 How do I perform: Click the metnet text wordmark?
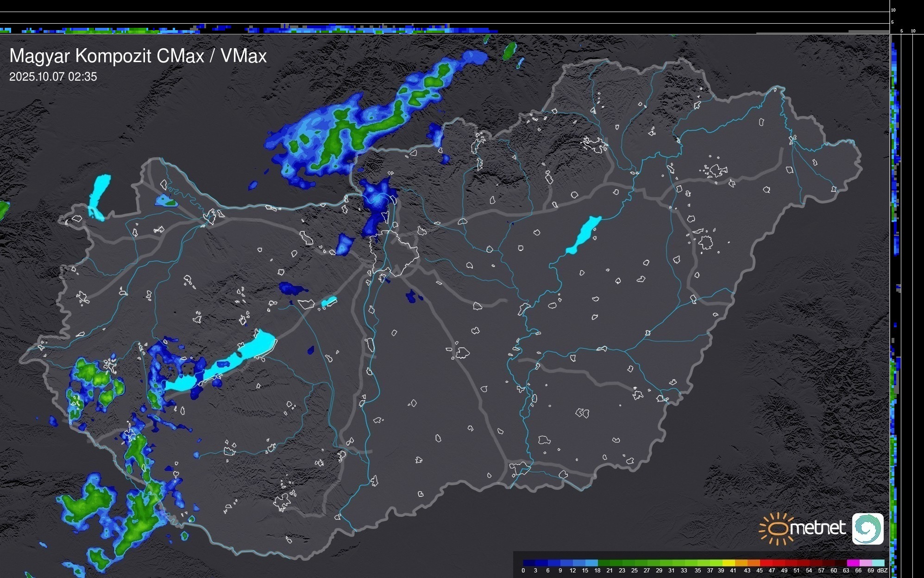coord(817,528)
